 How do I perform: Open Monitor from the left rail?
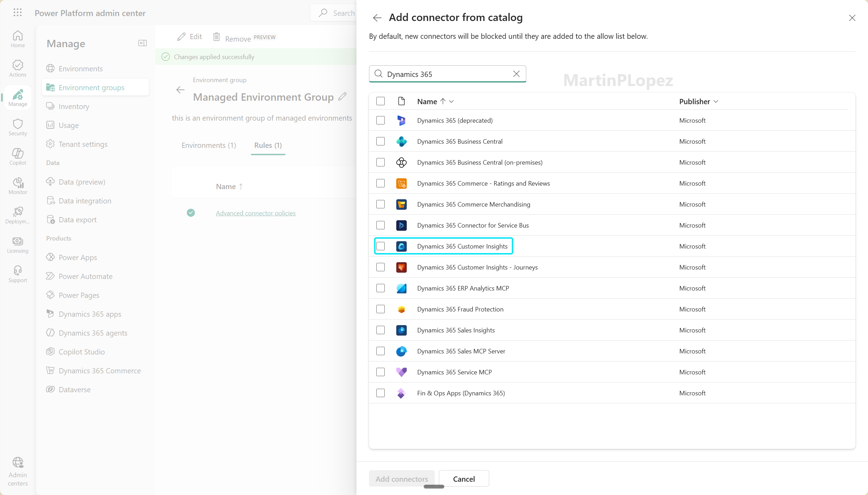(x=17, y=186)
